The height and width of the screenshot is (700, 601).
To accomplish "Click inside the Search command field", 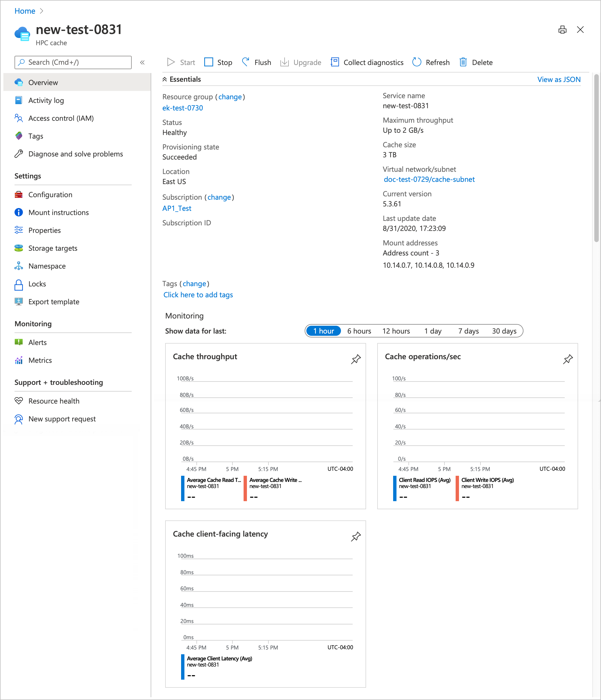I will tap(73, 62).
